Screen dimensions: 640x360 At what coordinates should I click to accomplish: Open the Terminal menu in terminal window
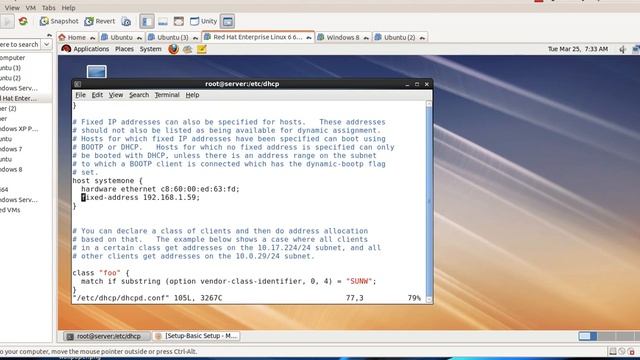coord(167,95)
